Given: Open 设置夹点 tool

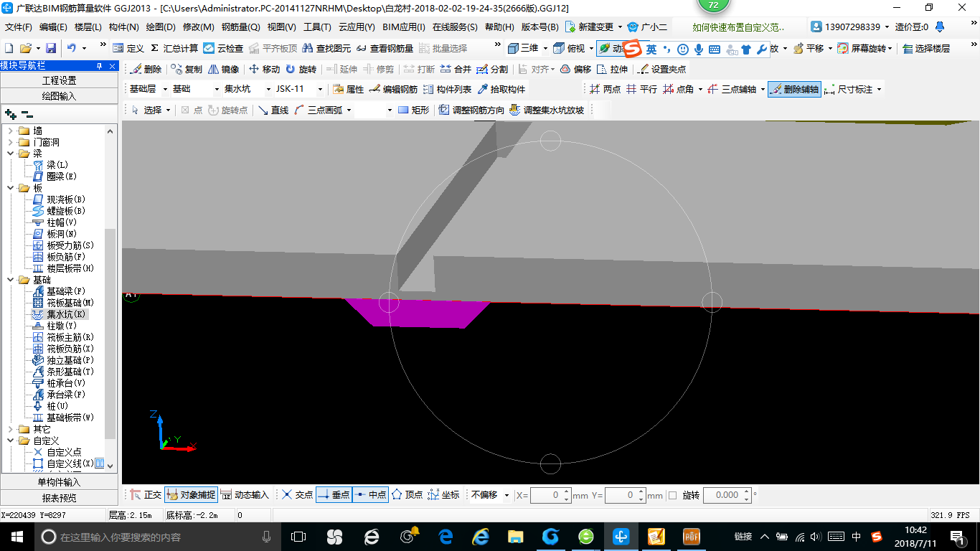Looking at the screenshot, I should 662,70.
